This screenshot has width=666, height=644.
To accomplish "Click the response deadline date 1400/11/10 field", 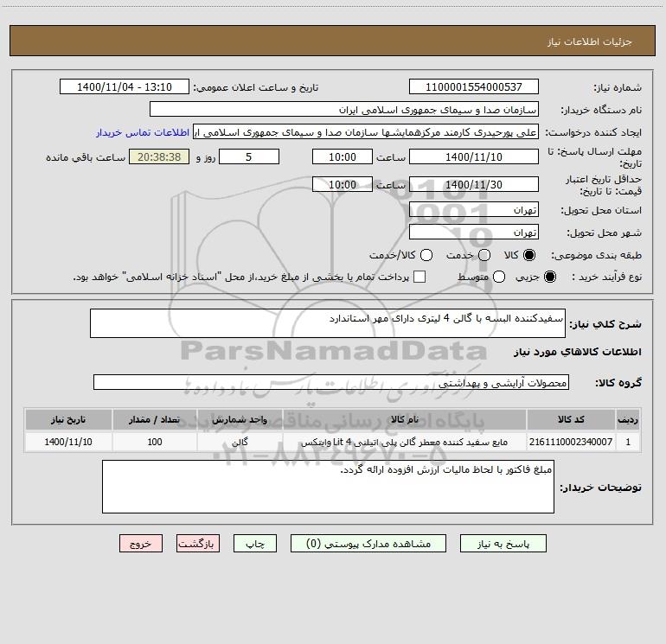I will (474, 156).
